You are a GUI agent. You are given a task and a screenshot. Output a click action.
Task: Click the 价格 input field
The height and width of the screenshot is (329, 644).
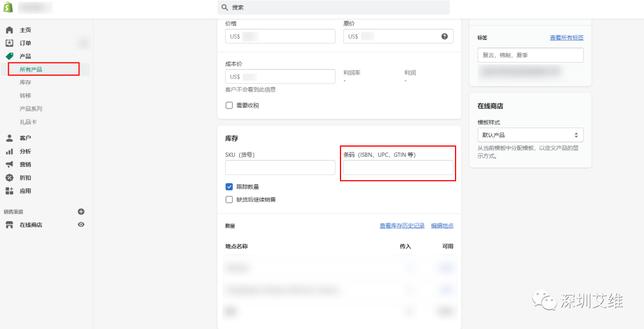280,36
